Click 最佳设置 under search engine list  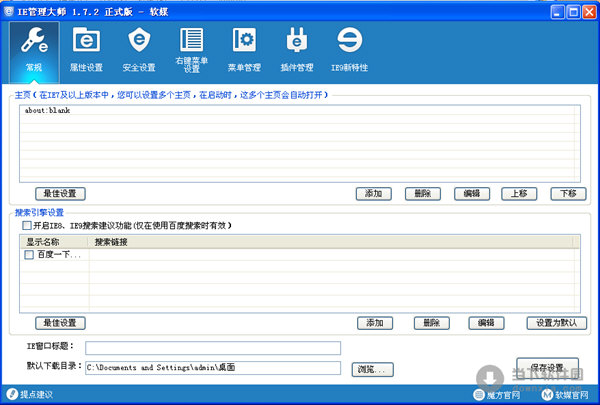coord(60,323)
